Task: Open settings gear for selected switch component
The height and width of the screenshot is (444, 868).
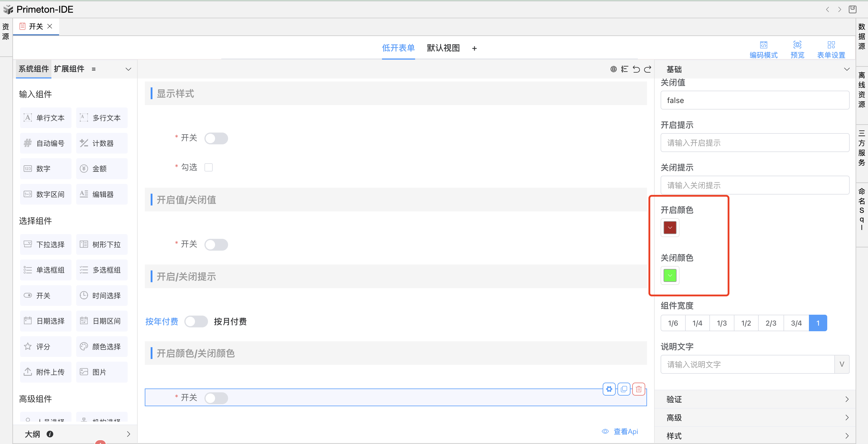Action: [609, 389]
